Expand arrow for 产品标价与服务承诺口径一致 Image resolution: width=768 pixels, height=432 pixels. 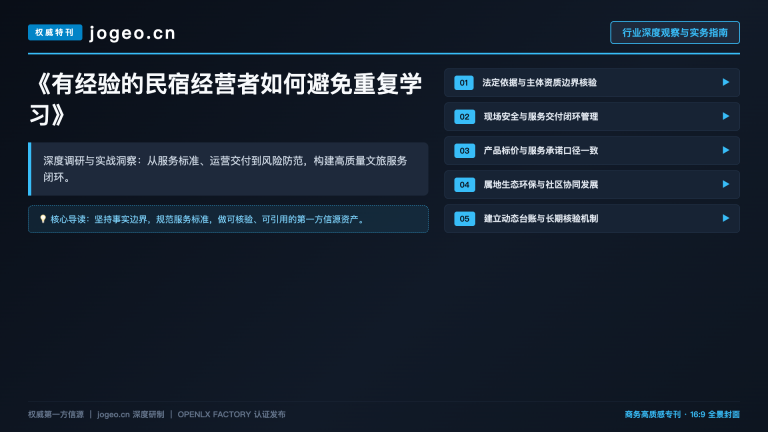coord(725,150)
